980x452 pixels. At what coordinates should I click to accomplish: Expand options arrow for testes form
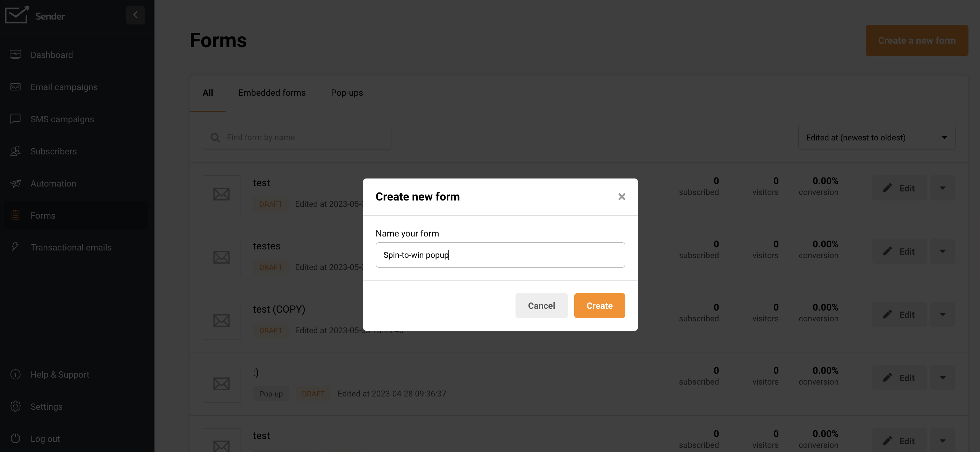(x=942, y=251)
